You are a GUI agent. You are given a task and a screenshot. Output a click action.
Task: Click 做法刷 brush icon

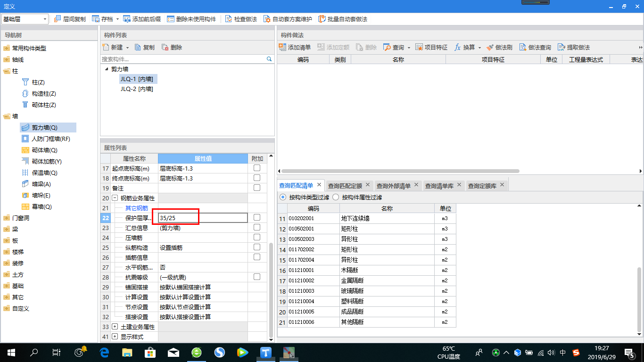click(490, 47)
